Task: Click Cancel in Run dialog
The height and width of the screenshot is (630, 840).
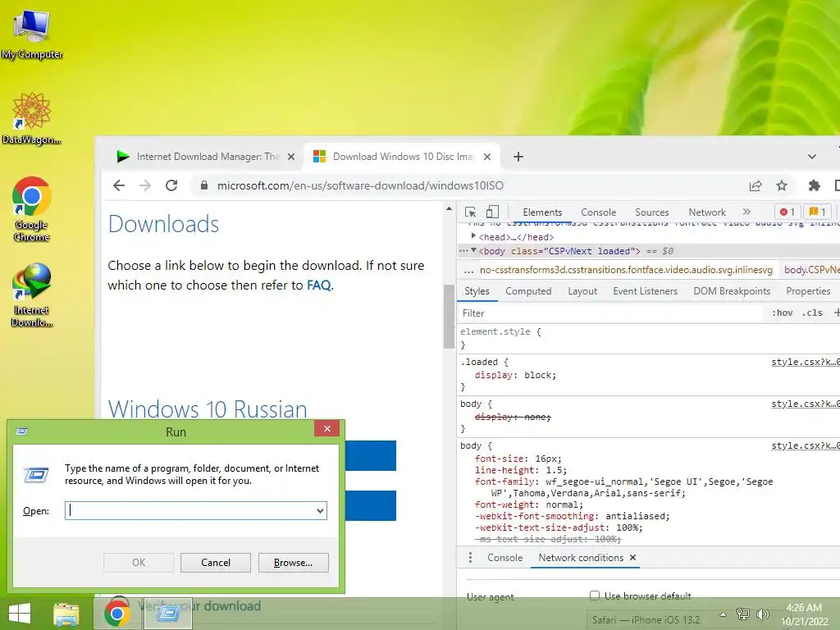Action: 216,563
